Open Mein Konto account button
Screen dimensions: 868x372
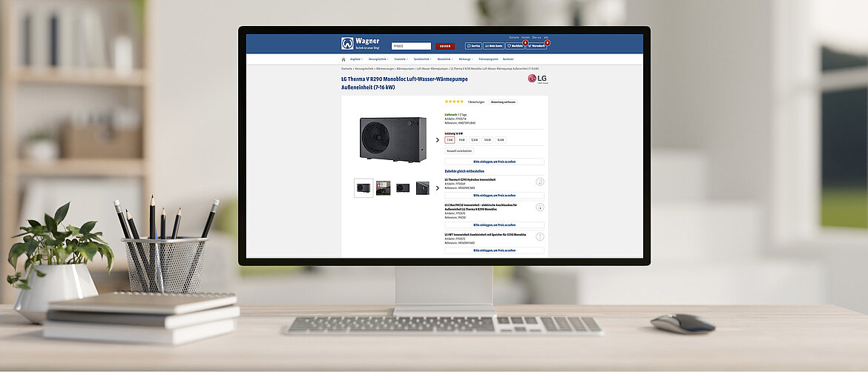494,46
